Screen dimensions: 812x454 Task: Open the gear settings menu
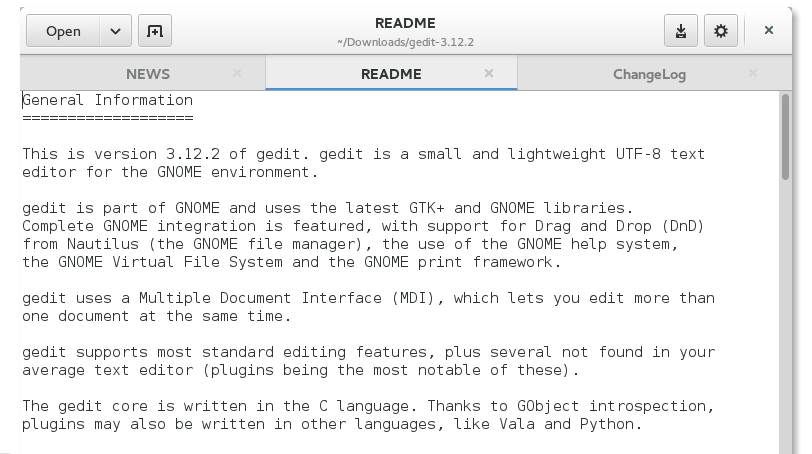(720, 31)
